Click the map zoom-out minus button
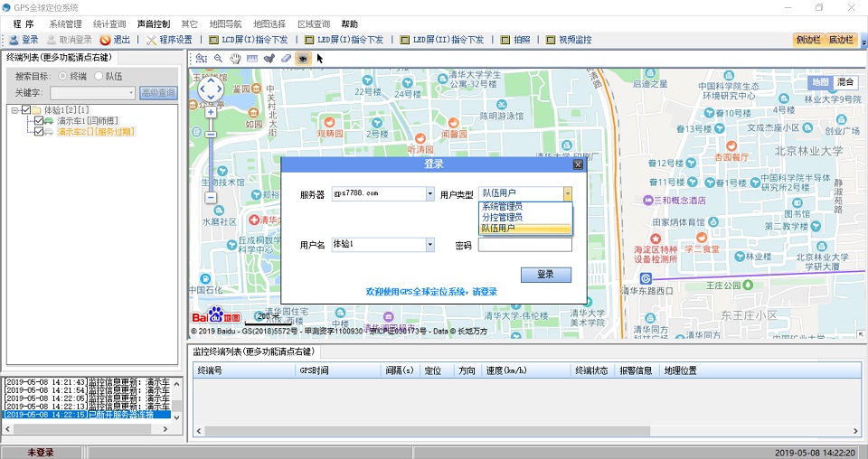The width and height of the screenshot is (868, 459). click(x=211, y=197)
